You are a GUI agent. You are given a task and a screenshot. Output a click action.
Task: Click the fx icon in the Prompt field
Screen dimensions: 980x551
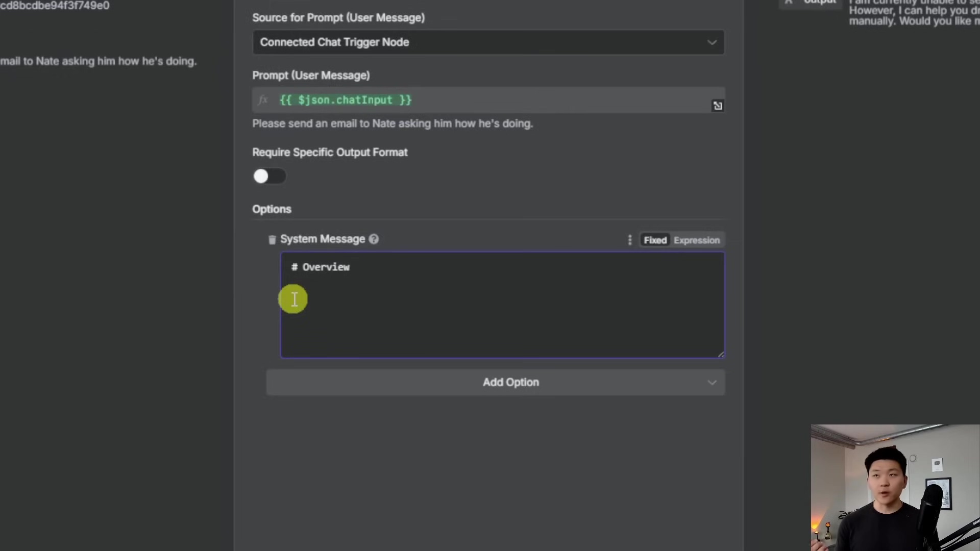click(263, 100)
